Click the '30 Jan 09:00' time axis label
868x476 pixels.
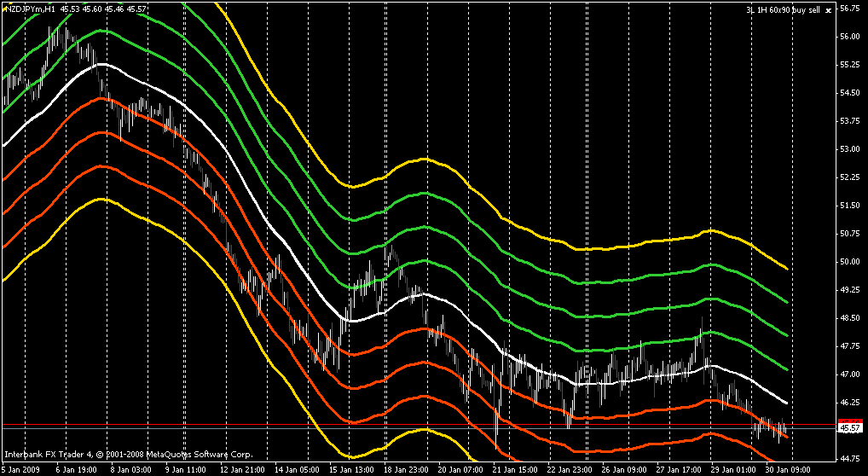click(790, 469)
